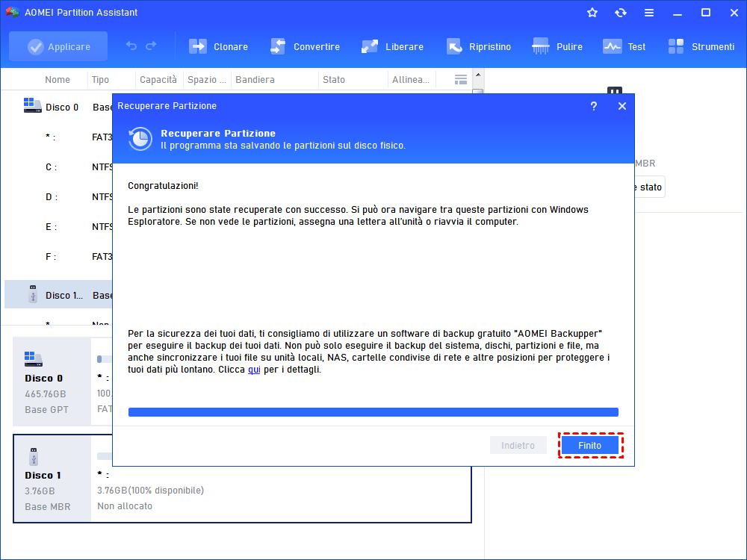This screenshot has width=747, height=560.
Task: Select the C: partition row
Action: pos(58,167)
